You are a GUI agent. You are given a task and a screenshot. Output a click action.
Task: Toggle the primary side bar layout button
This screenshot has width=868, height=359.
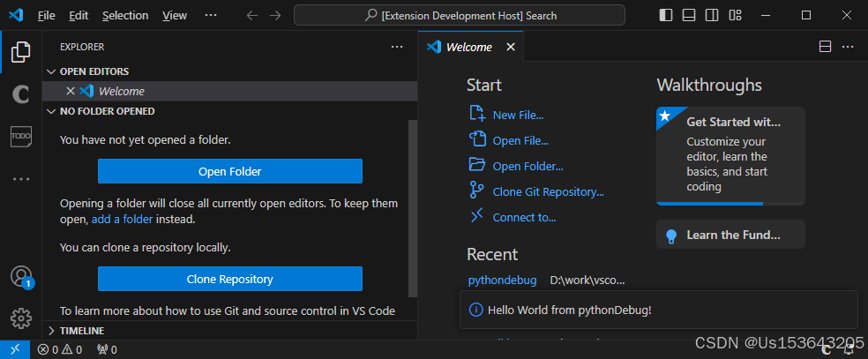pyautogui.click(x=665, y=15)
